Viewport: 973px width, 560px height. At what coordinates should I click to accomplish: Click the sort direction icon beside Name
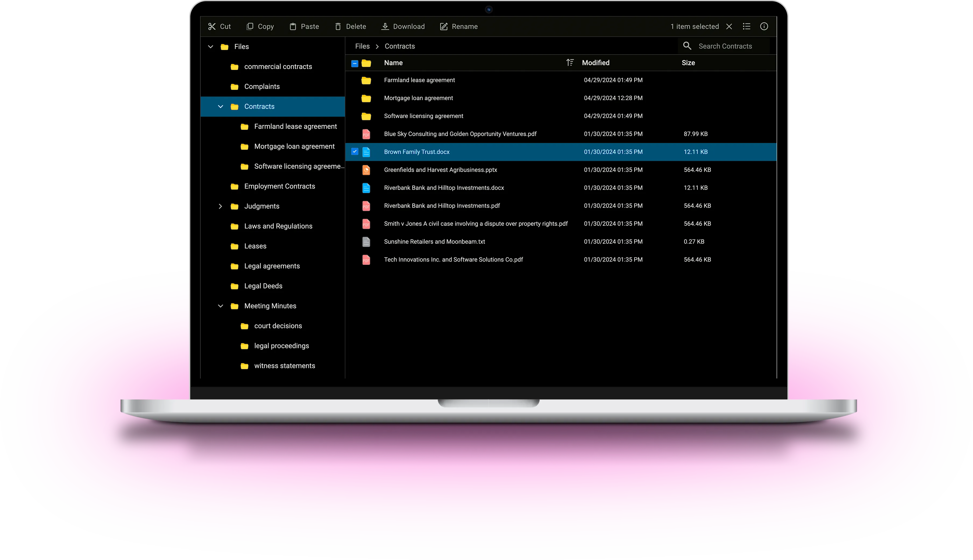tap(570, 63)
